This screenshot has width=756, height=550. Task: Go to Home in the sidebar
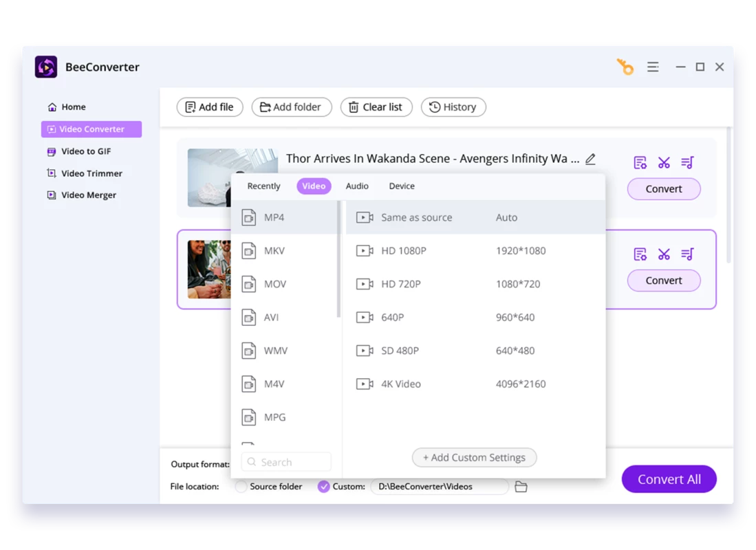[x=67, y=107]
